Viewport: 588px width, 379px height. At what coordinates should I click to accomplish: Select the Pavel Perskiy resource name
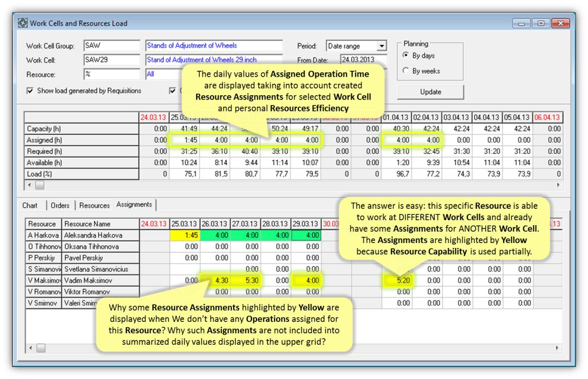[x=101, y=258]
